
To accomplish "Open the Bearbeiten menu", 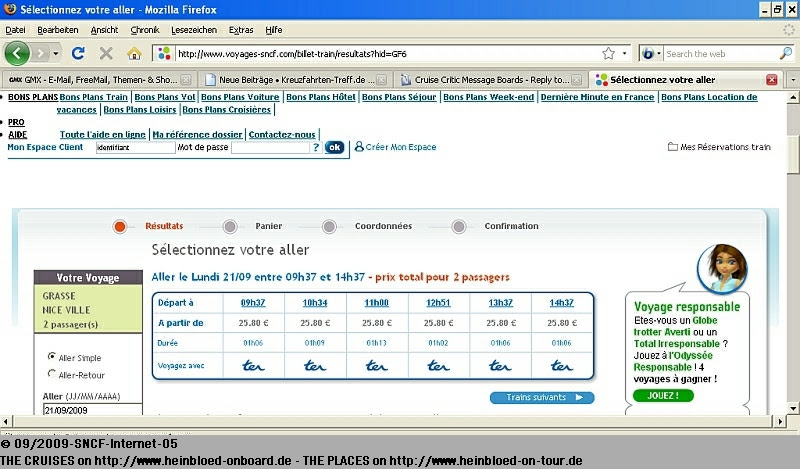I will 58,30.
